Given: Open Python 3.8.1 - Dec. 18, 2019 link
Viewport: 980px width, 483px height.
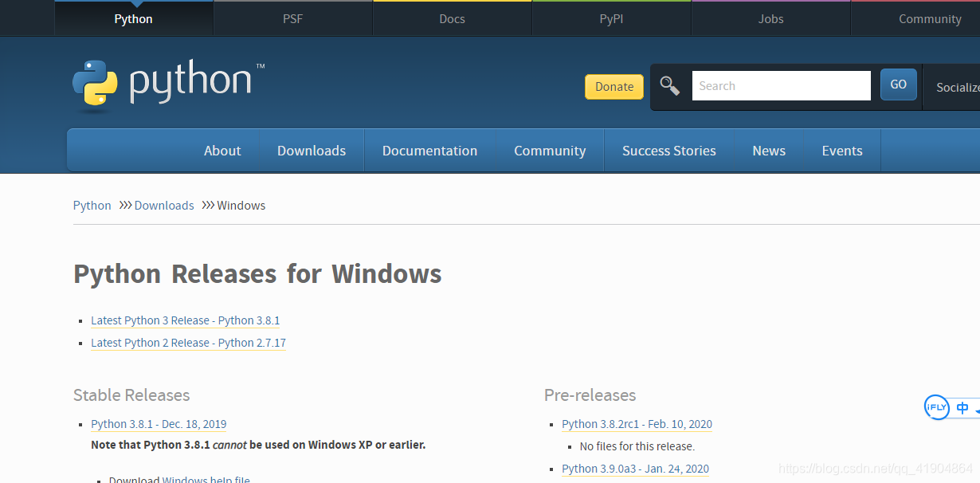Looking at the screenshot, I should click(159, 424).
